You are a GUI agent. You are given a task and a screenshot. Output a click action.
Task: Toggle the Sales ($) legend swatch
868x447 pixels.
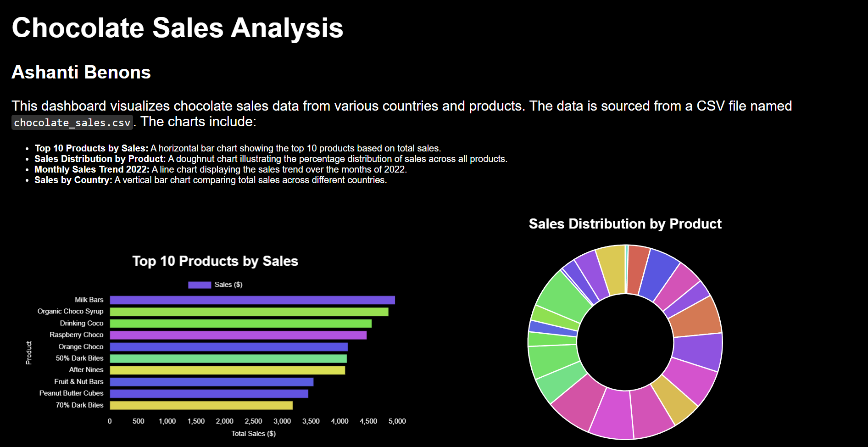(x=200, y=285)
